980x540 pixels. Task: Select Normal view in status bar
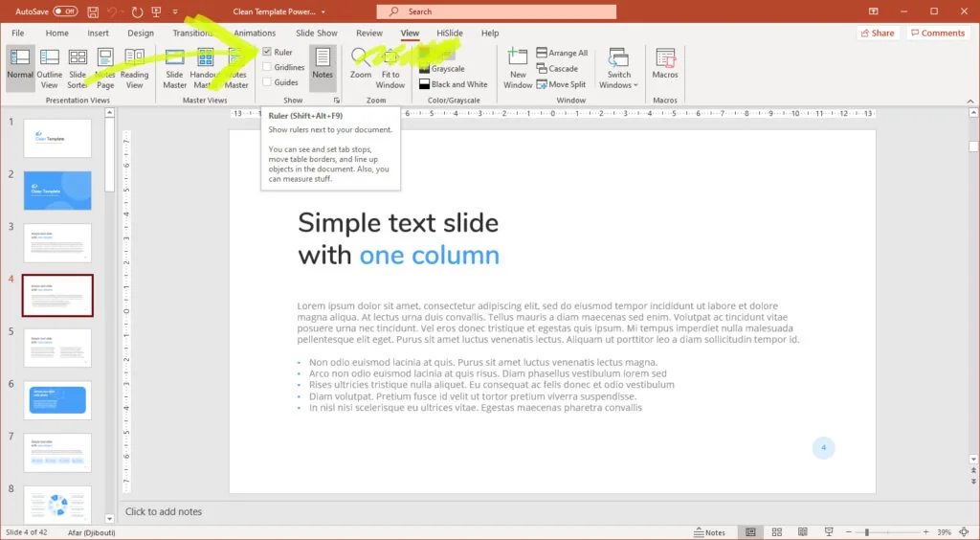(750, 532)
